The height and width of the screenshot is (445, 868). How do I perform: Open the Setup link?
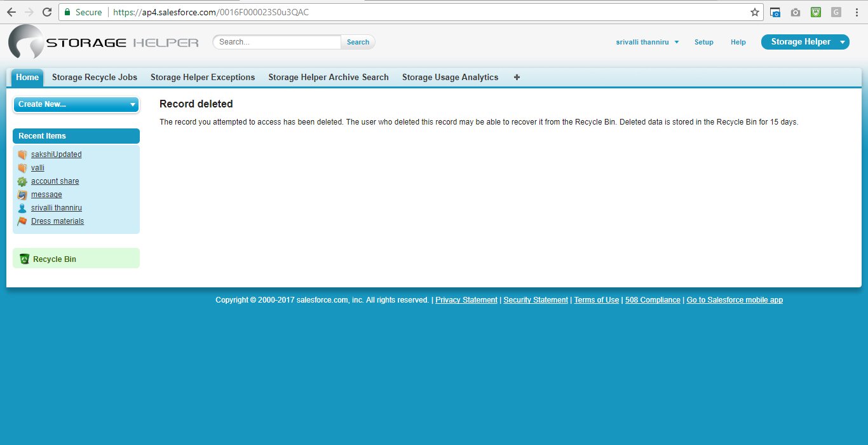pyautogui.click(x=704, y=42)
